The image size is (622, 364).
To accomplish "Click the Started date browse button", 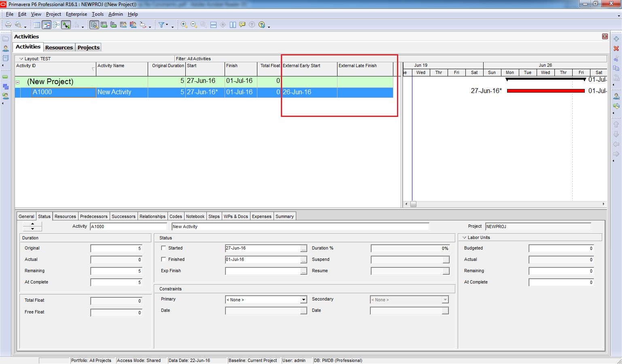I will (304, 248).
